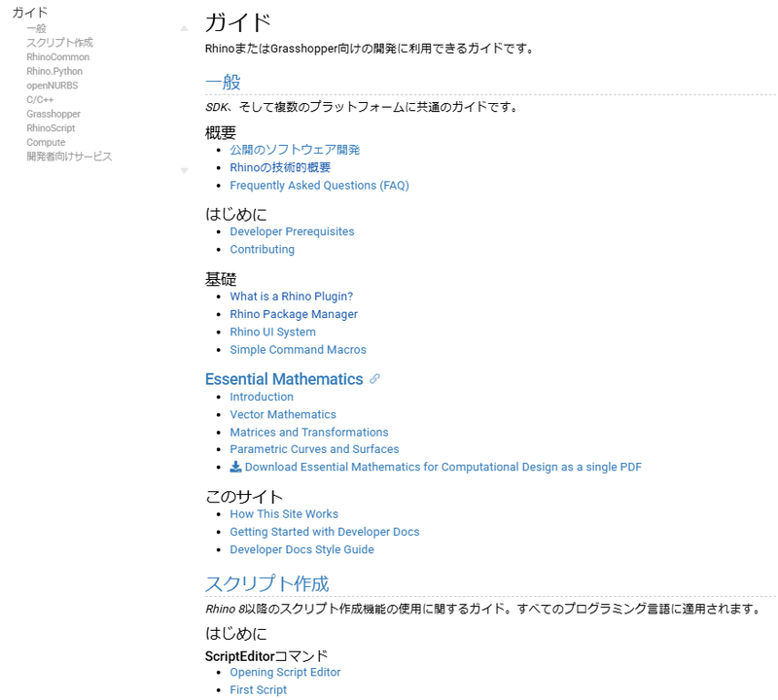This screenshot has height=700, width=778.
Task: Click the はじめに subheading above ScriptEditorコマンド
Action: pyautogui.click(x=236, y=634)
